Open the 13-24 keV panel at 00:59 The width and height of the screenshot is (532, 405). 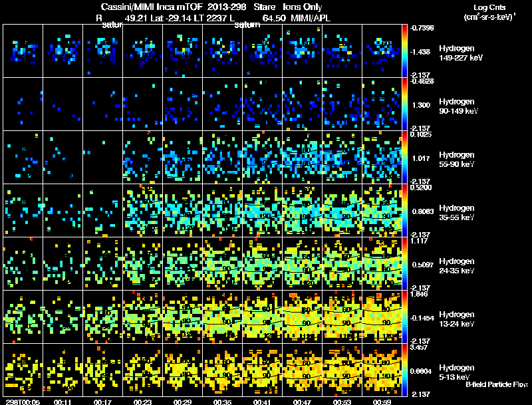[x=382, y=317]
